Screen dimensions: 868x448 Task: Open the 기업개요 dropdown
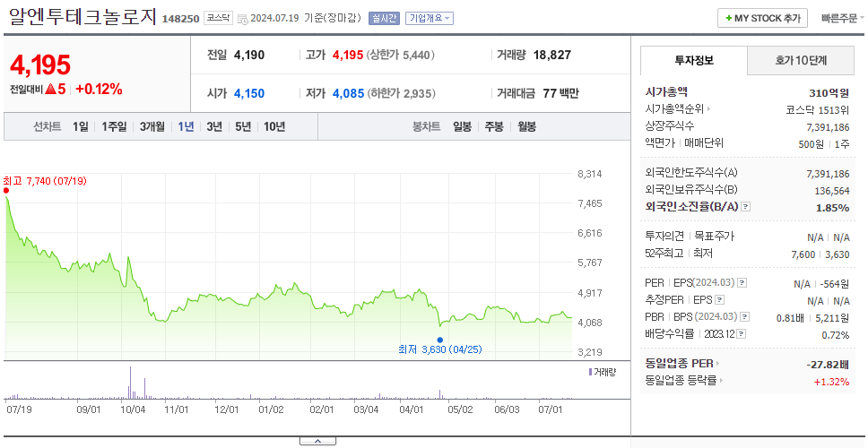(430, 18)
